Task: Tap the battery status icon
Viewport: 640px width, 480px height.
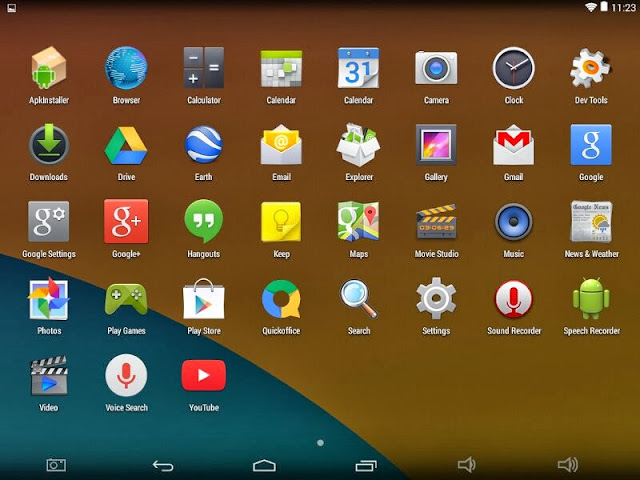Action: coord(604,7)
